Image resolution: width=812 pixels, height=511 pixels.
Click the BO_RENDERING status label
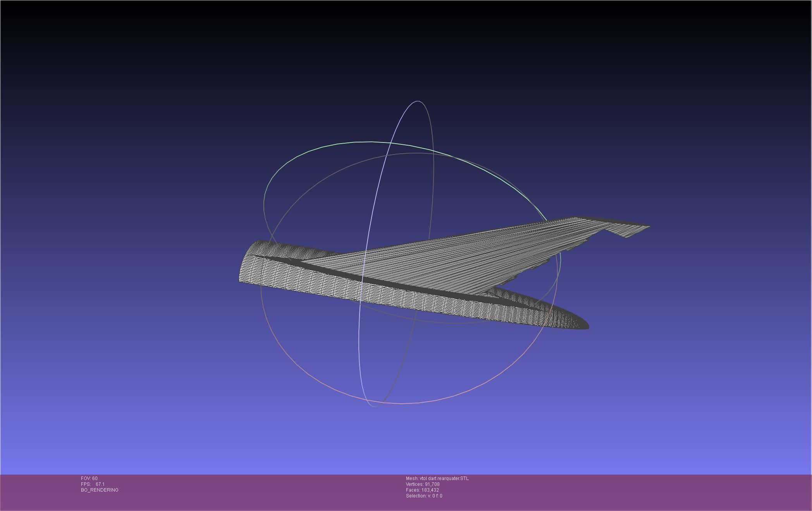pos(100,490)
